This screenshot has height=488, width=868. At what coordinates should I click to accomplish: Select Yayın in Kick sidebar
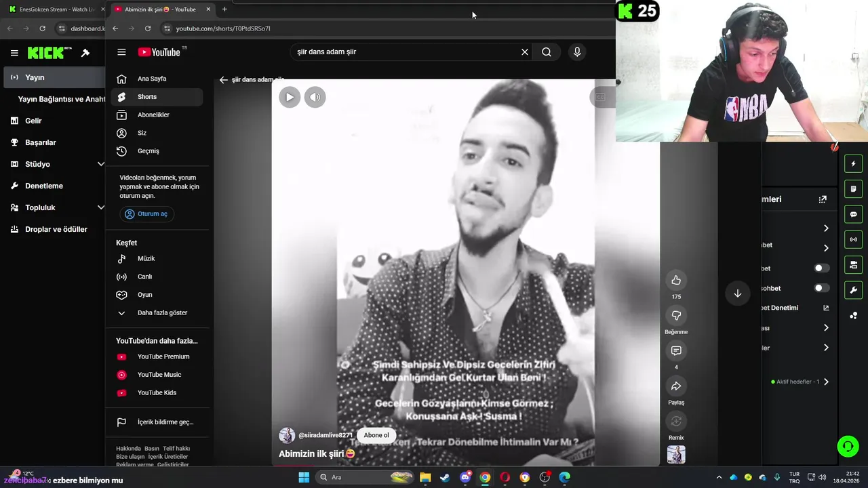pos(53,77)
